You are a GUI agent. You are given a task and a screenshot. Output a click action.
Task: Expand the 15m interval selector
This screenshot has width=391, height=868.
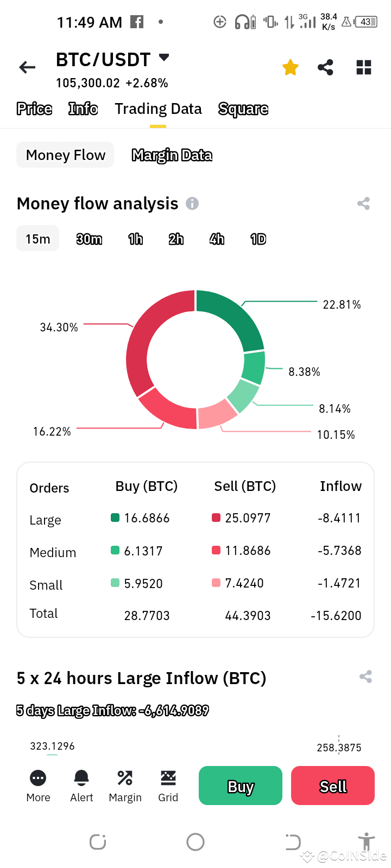(37, 238)
